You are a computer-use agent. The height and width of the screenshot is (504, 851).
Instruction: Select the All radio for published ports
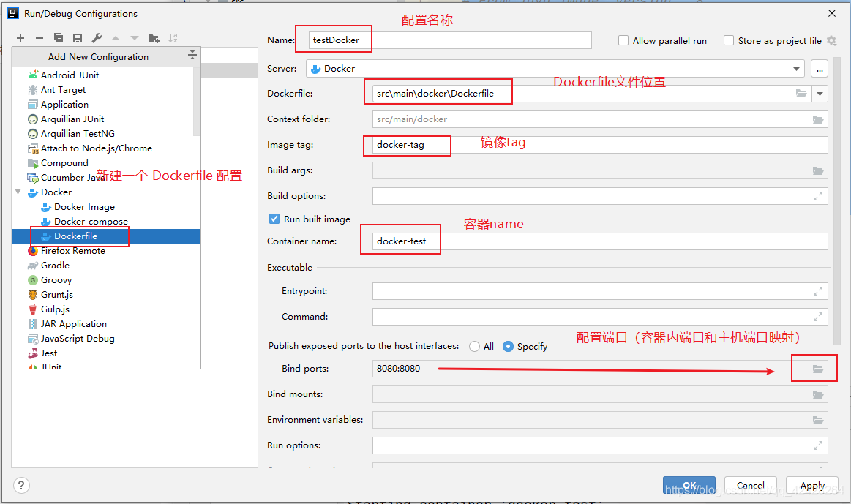pyautogui.click(x=476, y=347)
